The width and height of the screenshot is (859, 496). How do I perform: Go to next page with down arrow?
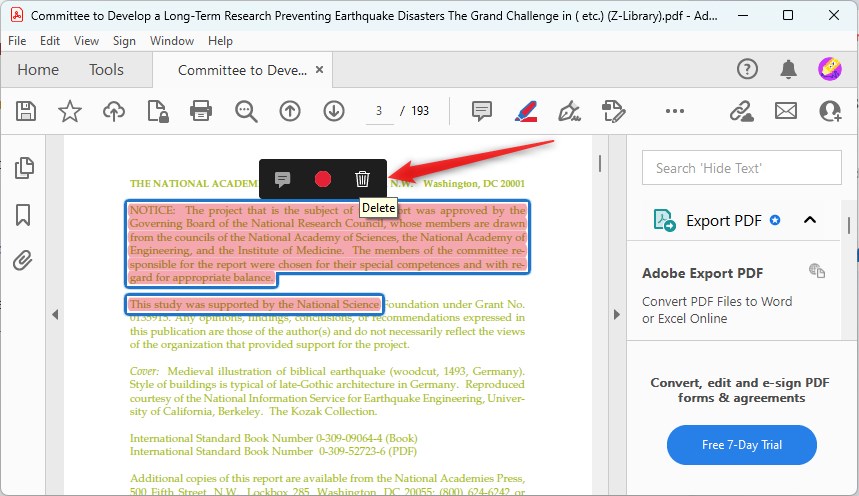pos(334,111)
